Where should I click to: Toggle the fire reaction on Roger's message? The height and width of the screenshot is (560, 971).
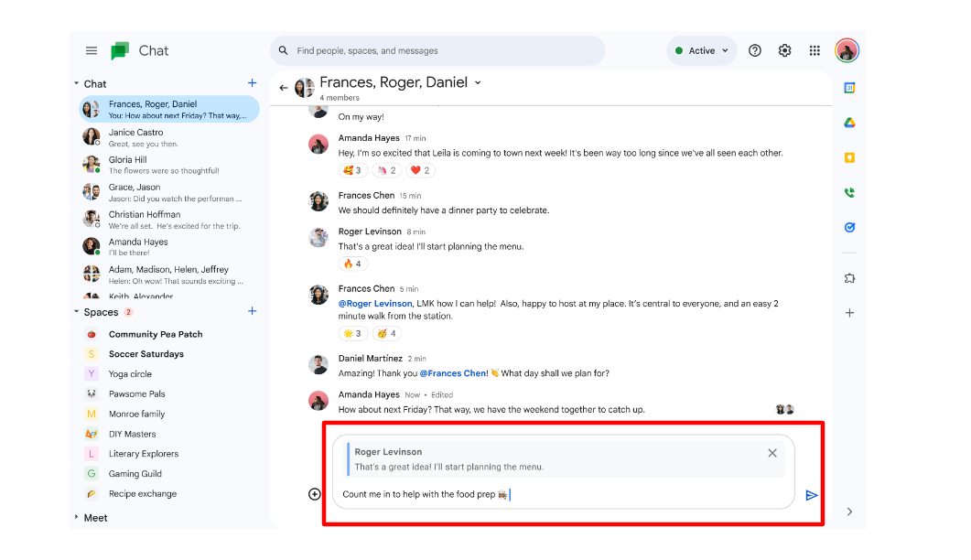[x=352, y=264]
